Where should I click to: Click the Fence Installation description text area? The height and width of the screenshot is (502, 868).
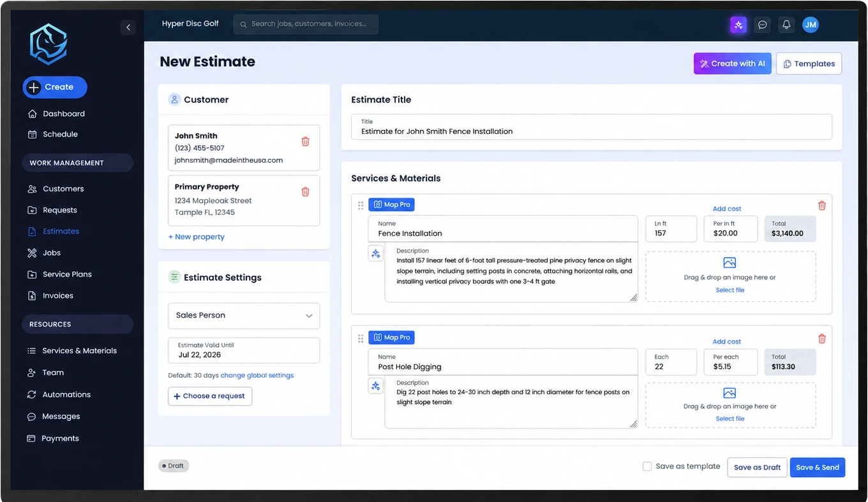[x=511, y=272]
